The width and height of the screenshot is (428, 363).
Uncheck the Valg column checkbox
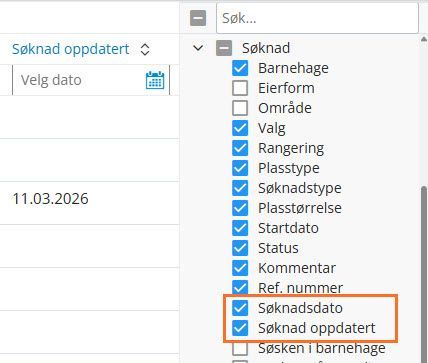[x=240, y=128]
